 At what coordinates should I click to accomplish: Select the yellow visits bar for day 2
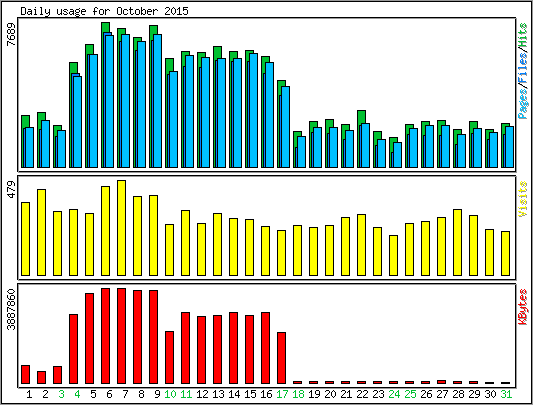(x=41, y=232)
